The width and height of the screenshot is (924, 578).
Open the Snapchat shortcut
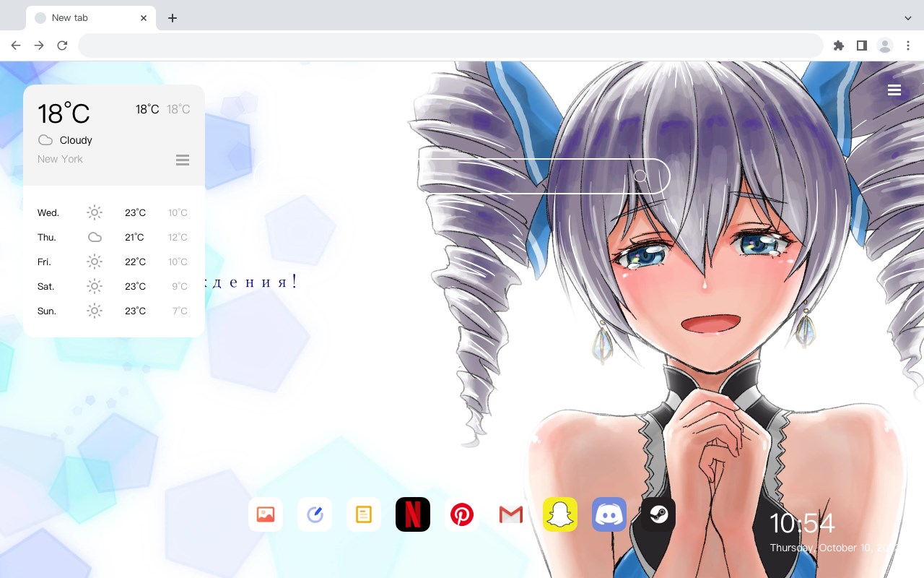point(560,514)
